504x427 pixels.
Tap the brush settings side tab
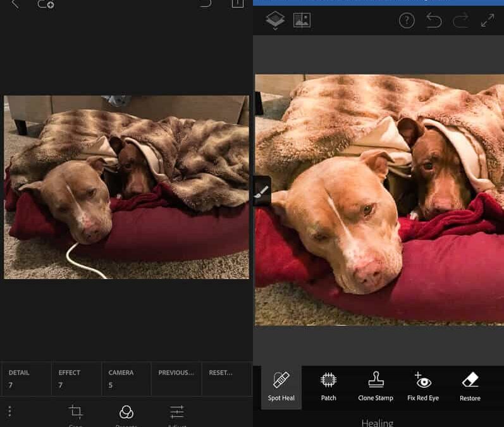[262, 191]
